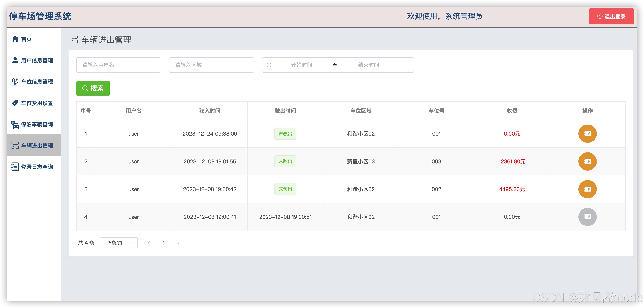This screenshot has width=644, height=308.
Task: Click the parking P icon for 车位信息管理
Action: (15, 82)
